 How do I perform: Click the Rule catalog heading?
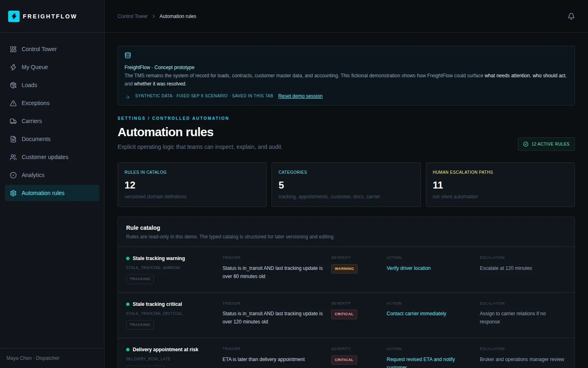[143, 228]
